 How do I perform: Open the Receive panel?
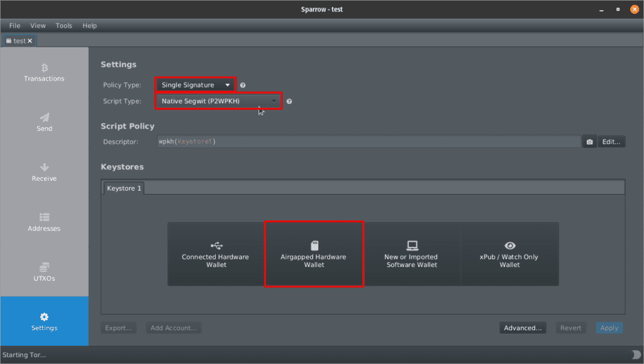coord(45,173)
